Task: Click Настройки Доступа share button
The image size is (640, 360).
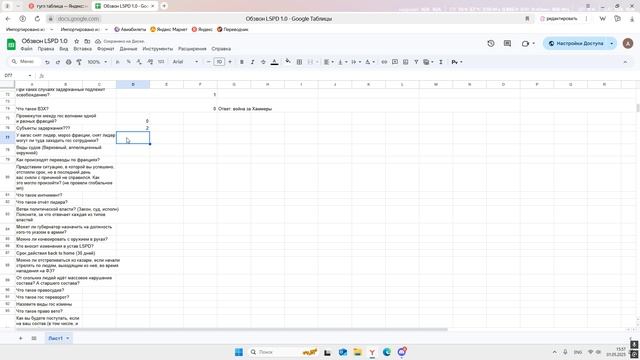Action: pos(576,43)
